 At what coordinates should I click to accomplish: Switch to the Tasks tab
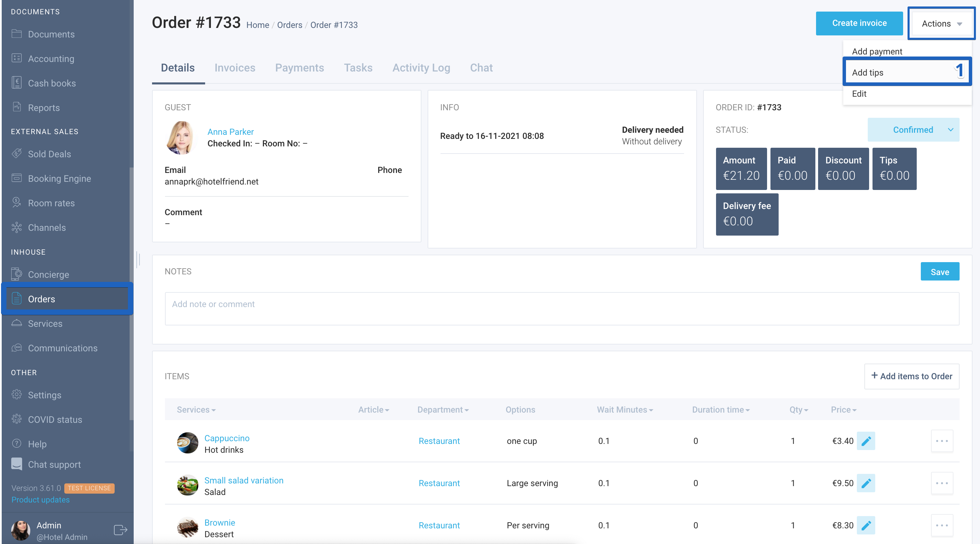click(x=358, y=68)
